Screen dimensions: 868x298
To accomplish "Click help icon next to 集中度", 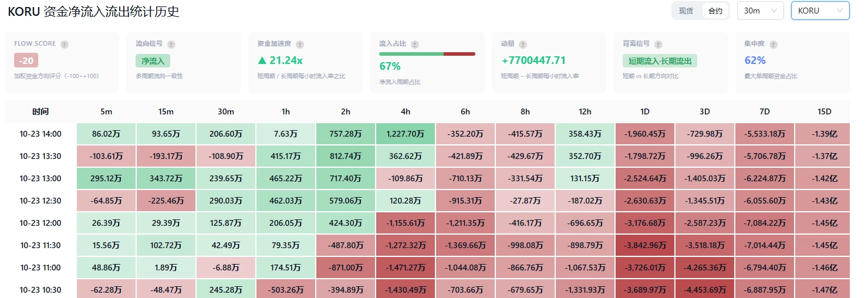I will point(773,44).
